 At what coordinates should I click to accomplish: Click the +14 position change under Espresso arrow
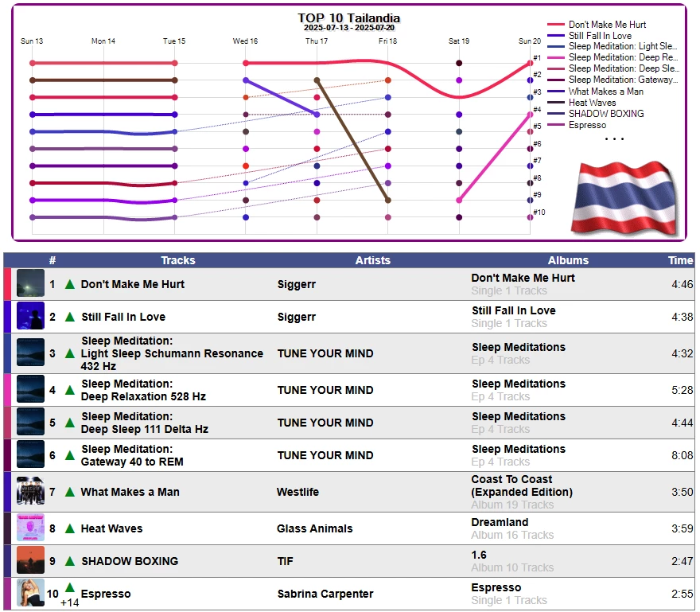point(70,602)
